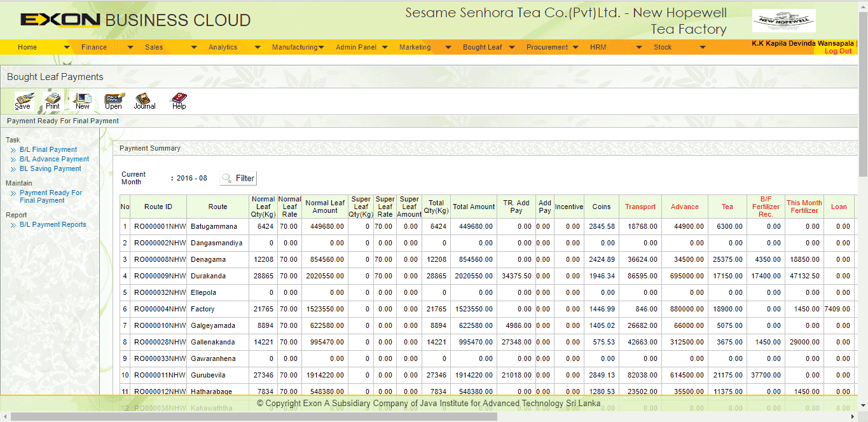
Task: Select the Gawaranhena route cell
Action: pos(218,359)
